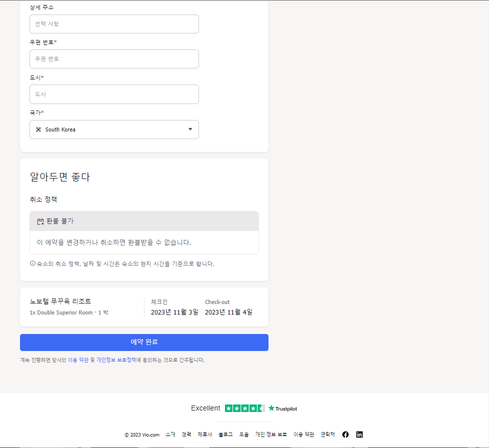Open the 이용 약관 link below button
This screenshot has width=489, height=448.
pos(78,359)
